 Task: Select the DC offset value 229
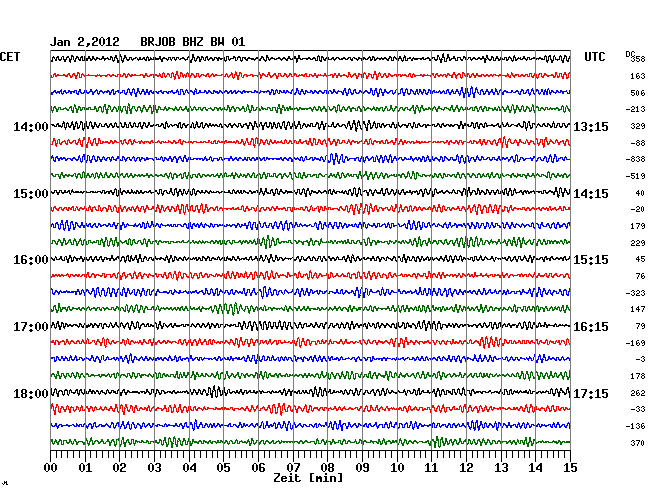pyautogui.click(x=638, y=243)
